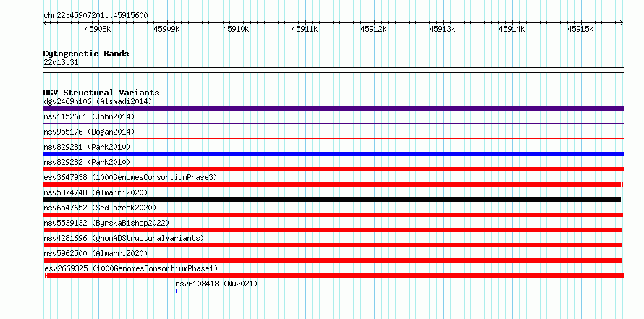Select the thin red nsv955176 line
The width and height of the screenshot is (644, 319).
point(333,138)
